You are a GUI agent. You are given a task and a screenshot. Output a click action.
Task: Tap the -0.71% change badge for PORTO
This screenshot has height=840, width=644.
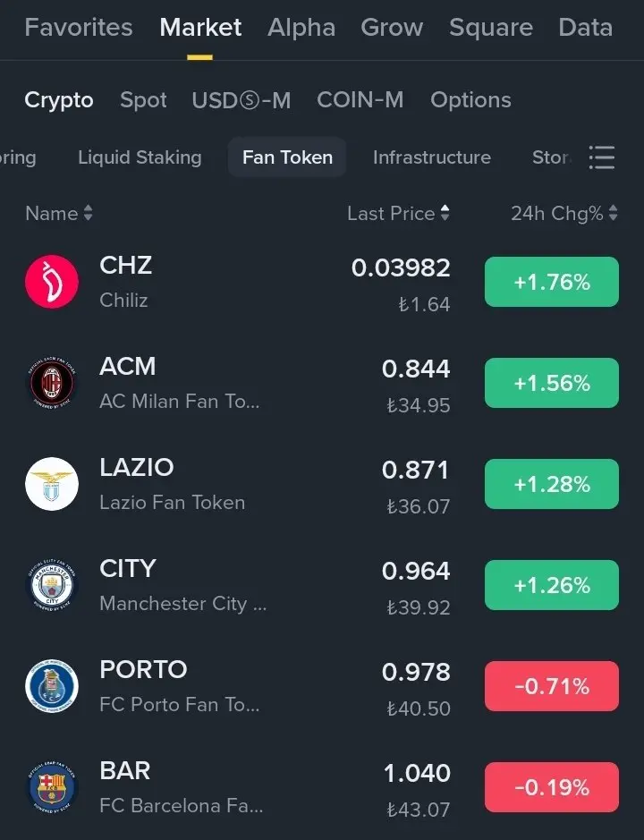tap(552, 686)
